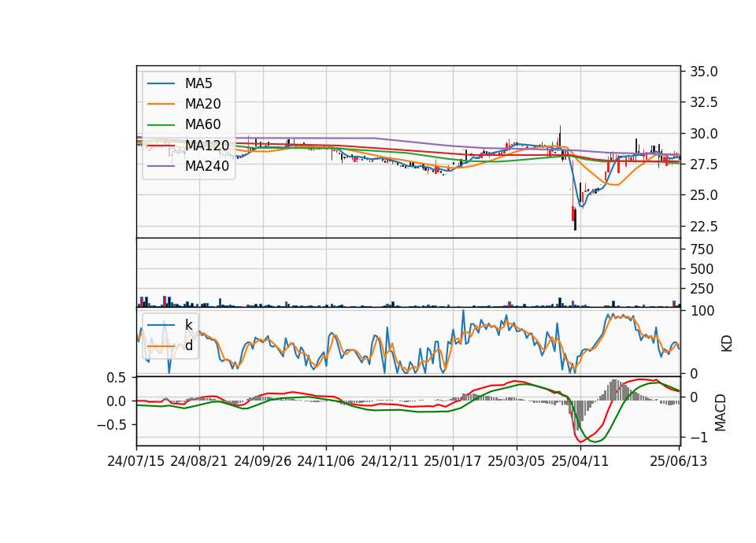
Task: Click the 25/06/13 date axis label
Action: [x=679, y=461]
